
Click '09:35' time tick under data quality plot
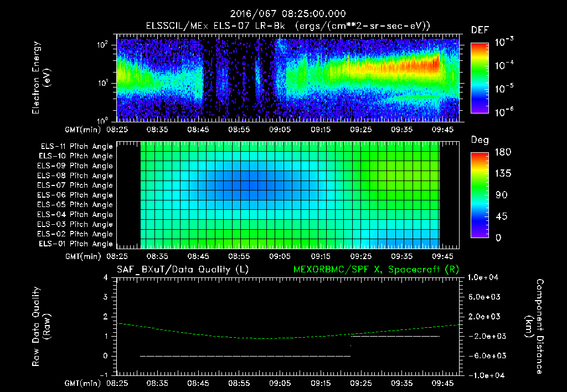402,383
